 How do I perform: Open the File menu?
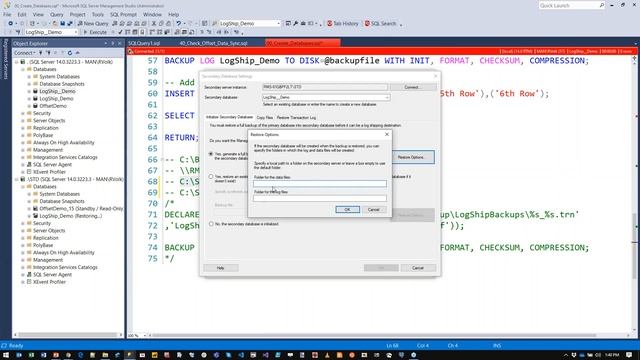[7, 14]
